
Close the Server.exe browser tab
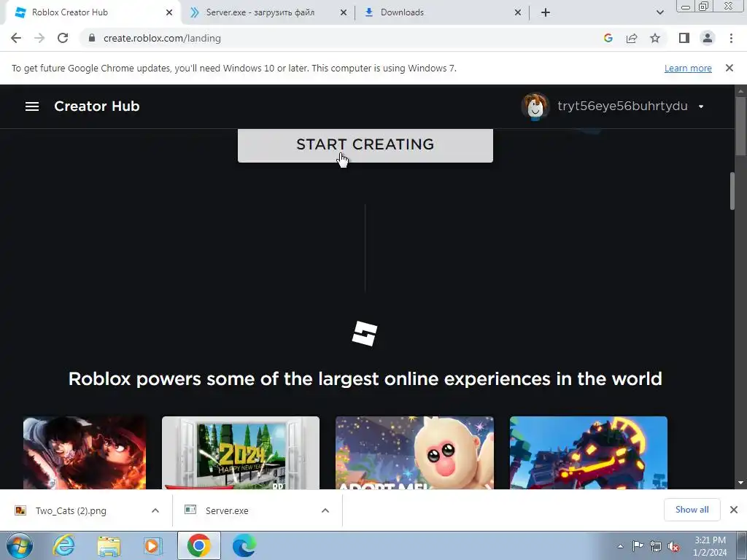(x=344, y=12)
